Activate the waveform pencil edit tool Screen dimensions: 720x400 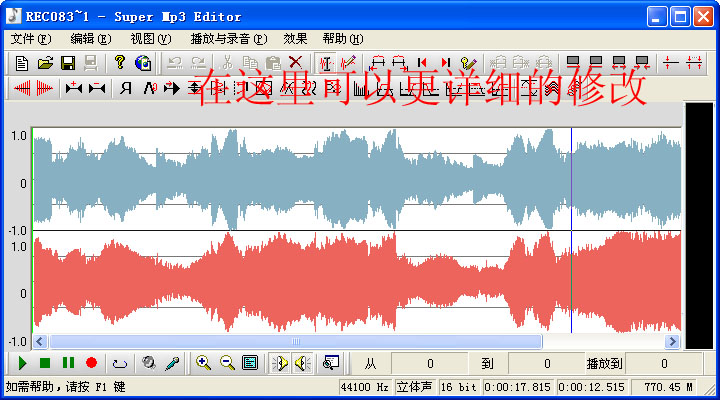point(349,62)
